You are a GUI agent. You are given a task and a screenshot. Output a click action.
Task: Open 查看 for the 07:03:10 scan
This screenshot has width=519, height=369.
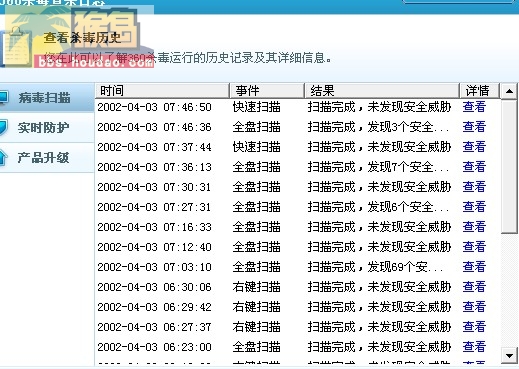474,267
